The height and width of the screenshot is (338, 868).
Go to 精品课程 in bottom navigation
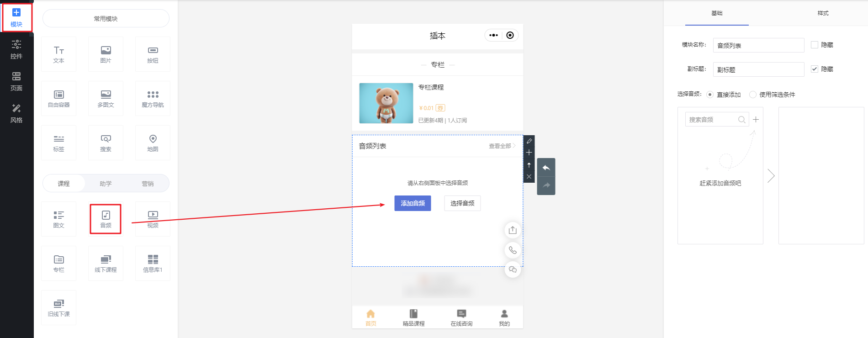point(413,318)
